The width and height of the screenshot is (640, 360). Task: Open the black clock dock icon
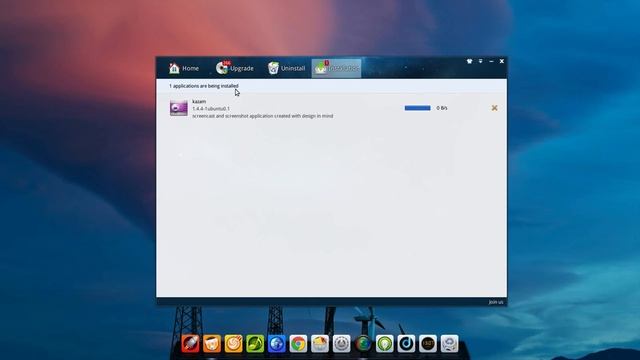[428, 344]
